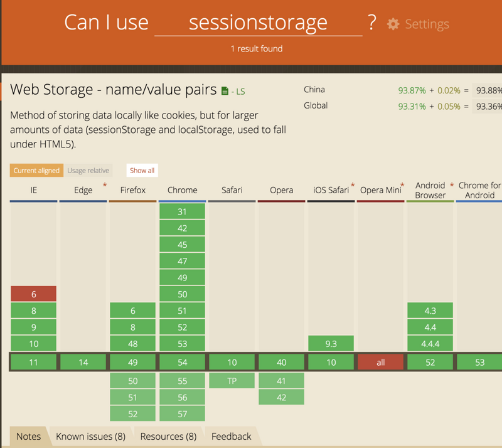The image size is (502, 448).
Task: Click the question mark in header
Action: [371, 23]
